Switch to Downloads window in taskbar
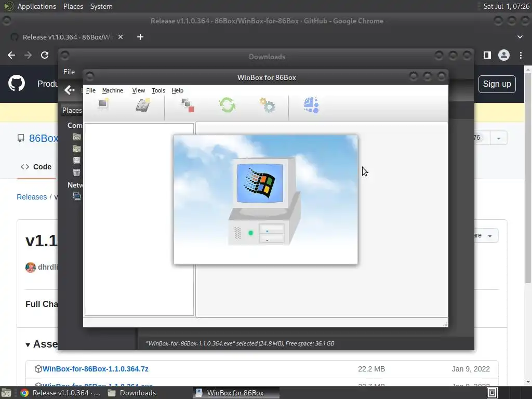Image resolution: width=532 pixels, height=399 pixels. (x=132, y=393)
